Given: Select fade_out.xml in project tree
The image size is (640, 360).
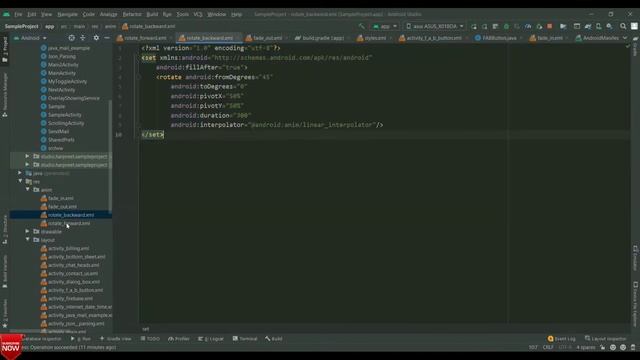Looking at the screenshot, I should coord(62,207).
